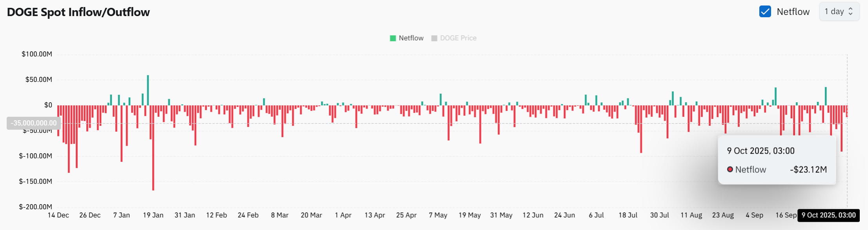Toggle the Netflow series via legend text

(411, 38)
